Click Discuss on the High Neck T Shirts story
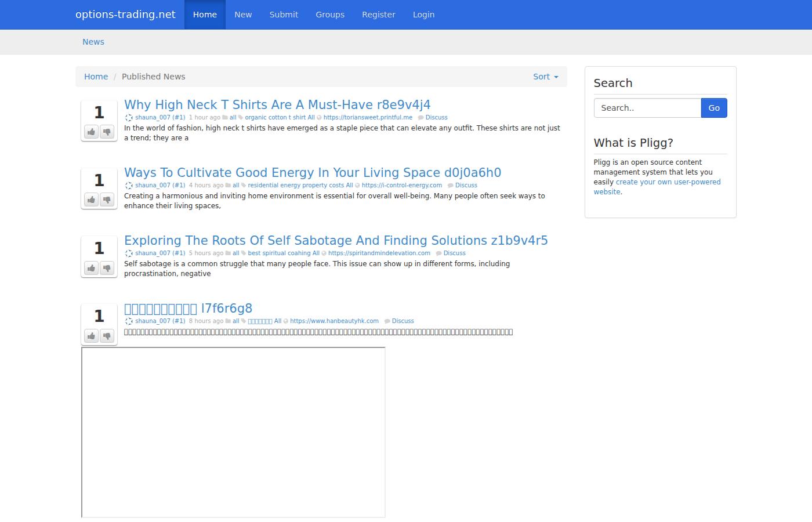Image resolution: width=812 pixels, height=522 pixels. click(x=436, y=118)
